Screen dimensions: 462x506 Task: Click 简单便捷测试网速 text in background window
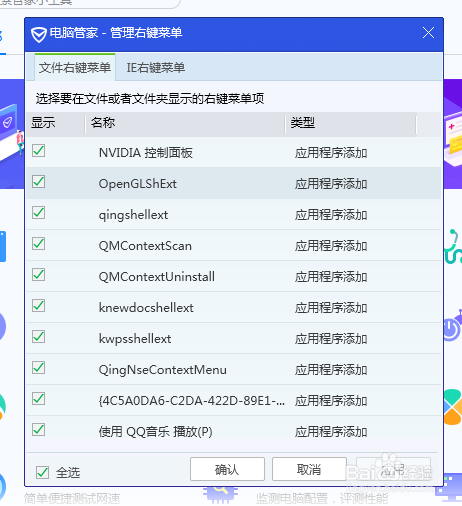click(x=72, y=498)
